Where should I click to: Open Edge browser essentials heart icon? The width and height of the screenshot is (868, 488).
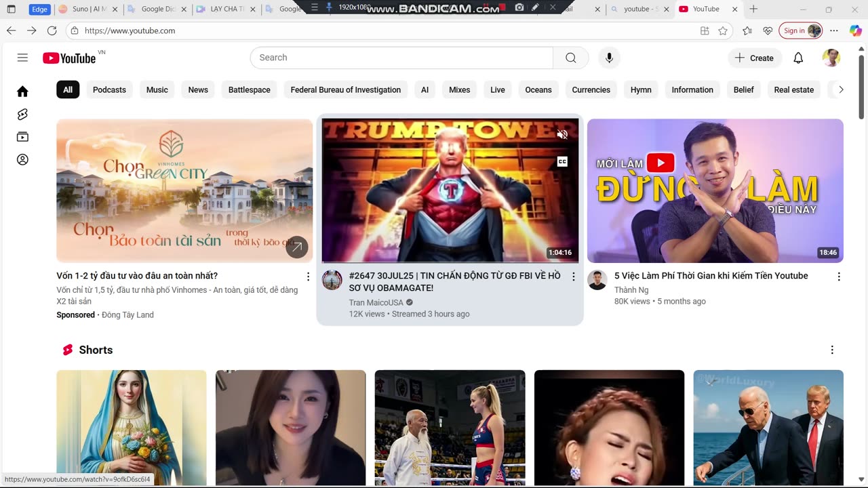tap(768, 30)
